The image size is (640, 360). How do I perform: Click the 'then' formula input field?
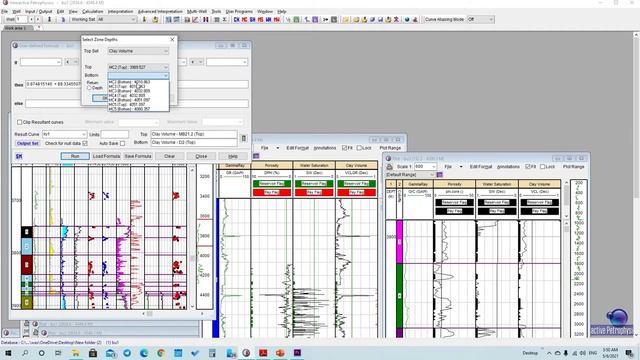pyautogui.click(x=137, y=84)
